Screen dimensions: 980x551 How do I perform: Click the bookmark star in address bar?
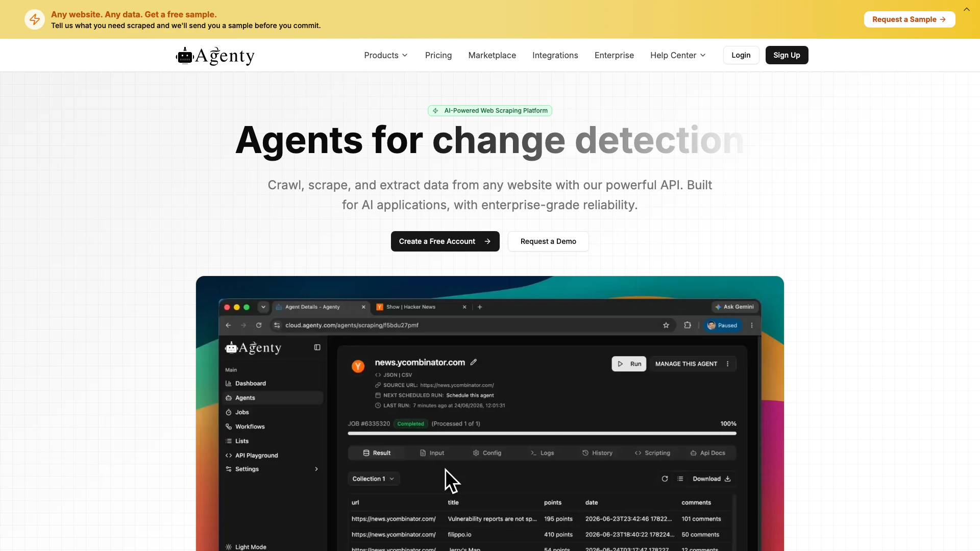(x=666, y=325)
